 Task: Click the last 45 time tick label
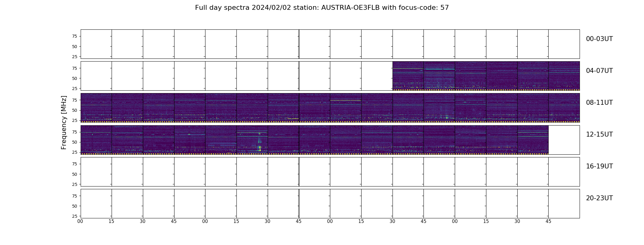(548, 221)
